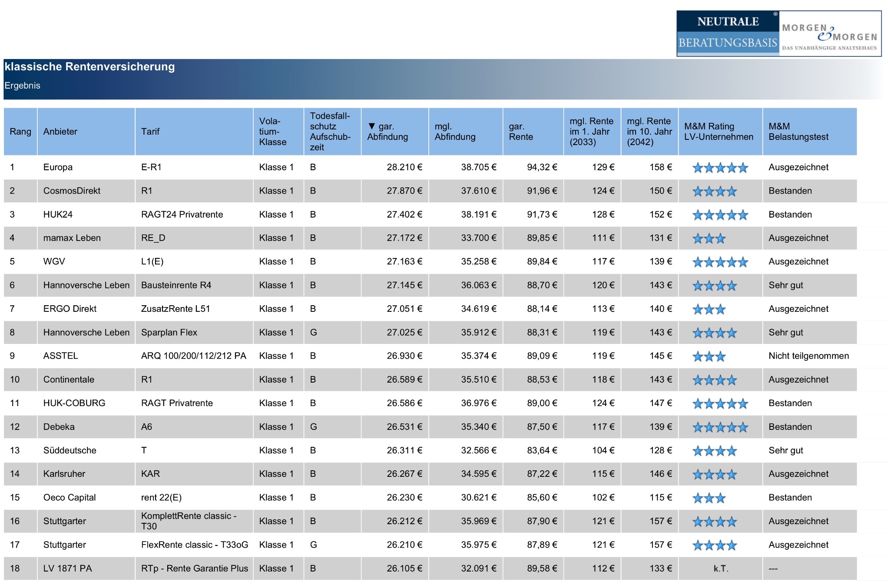Click the star rating for FlexRente classic row
This screenshot has height=588, width=888.
[x=715, y=545]
